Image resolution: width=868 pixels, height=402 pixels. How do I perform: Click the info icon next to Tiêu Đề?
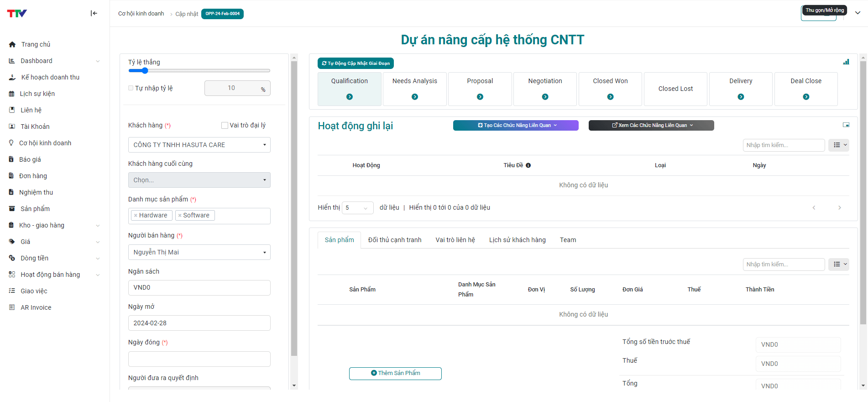coord(528,165)
